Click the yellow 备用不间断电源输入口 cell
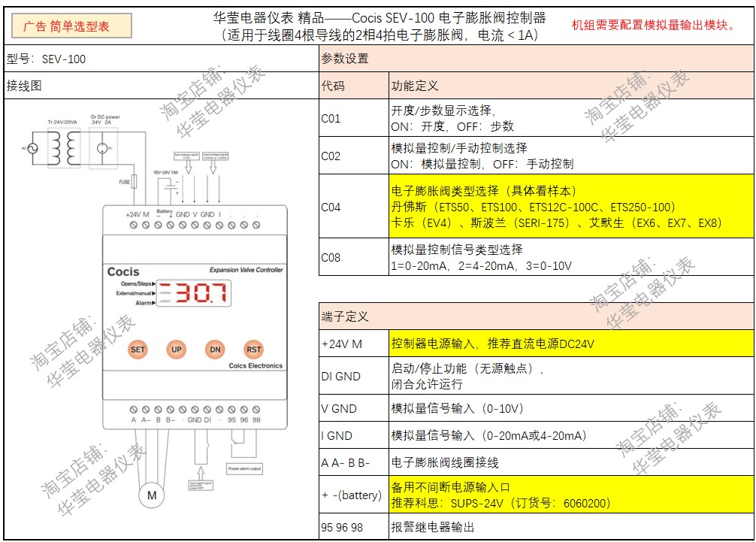This screenshot has height=542, width=756. click(x=571, y=495)
